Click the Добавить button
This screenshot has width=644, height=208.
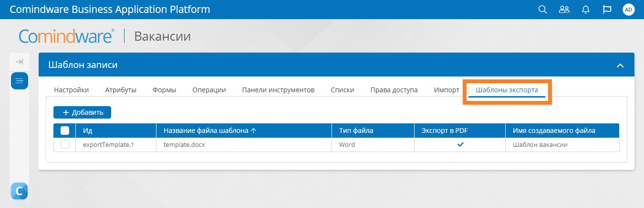[x=82, y=112]
